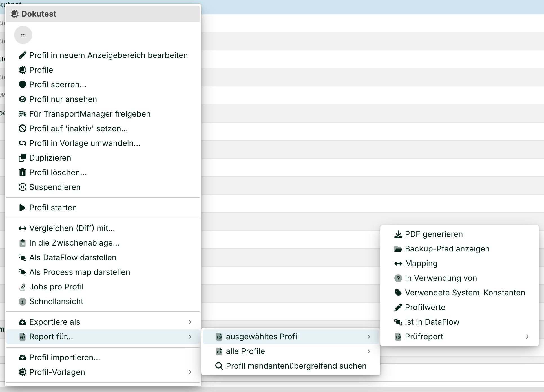Click the clipboard icon for 'In die Zwischenablage...'

23,243
